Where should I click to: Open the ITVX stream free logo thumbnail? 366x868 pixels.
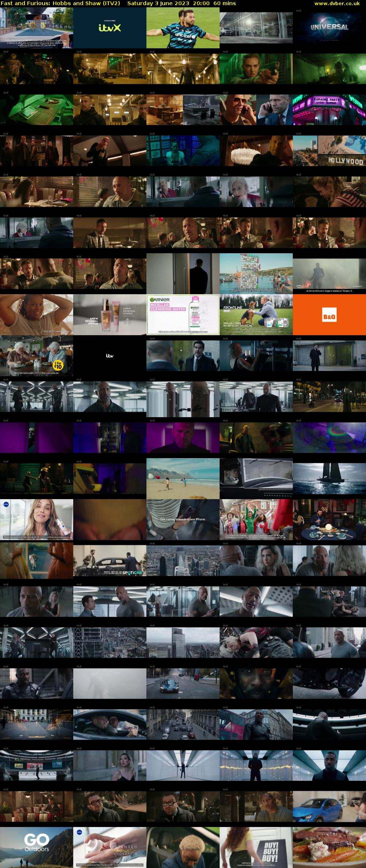(x=110, y=28)
